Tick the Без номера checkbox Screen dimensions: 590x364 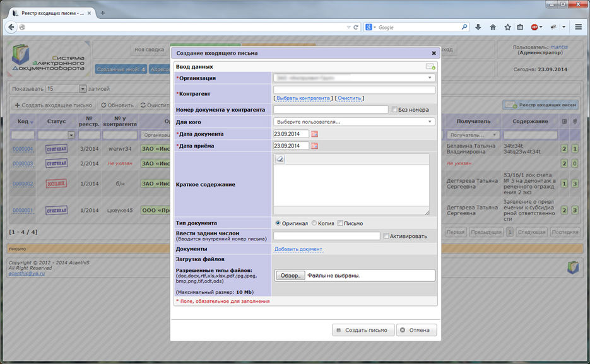click(394, 109)
